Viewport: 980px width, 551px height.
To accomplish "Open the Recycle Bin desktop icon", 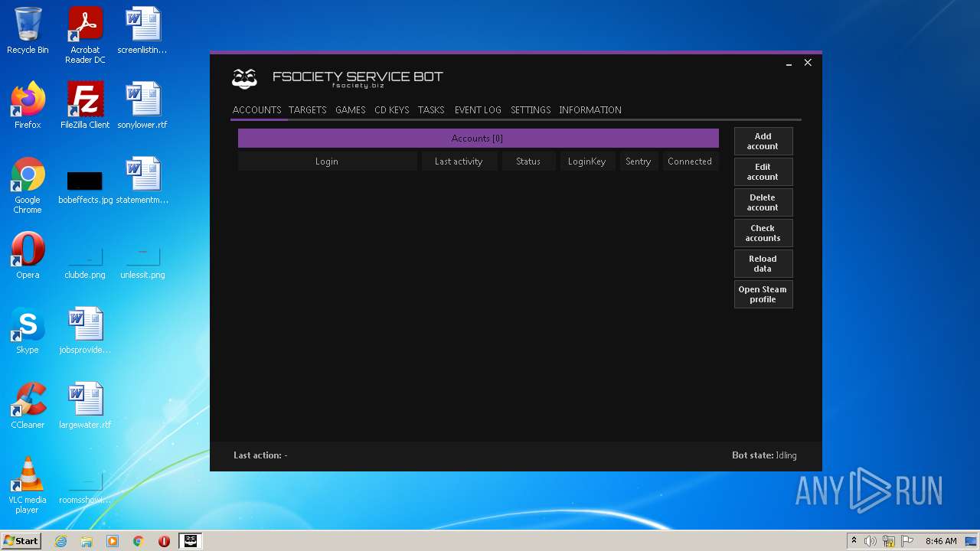I will [28, 31].
